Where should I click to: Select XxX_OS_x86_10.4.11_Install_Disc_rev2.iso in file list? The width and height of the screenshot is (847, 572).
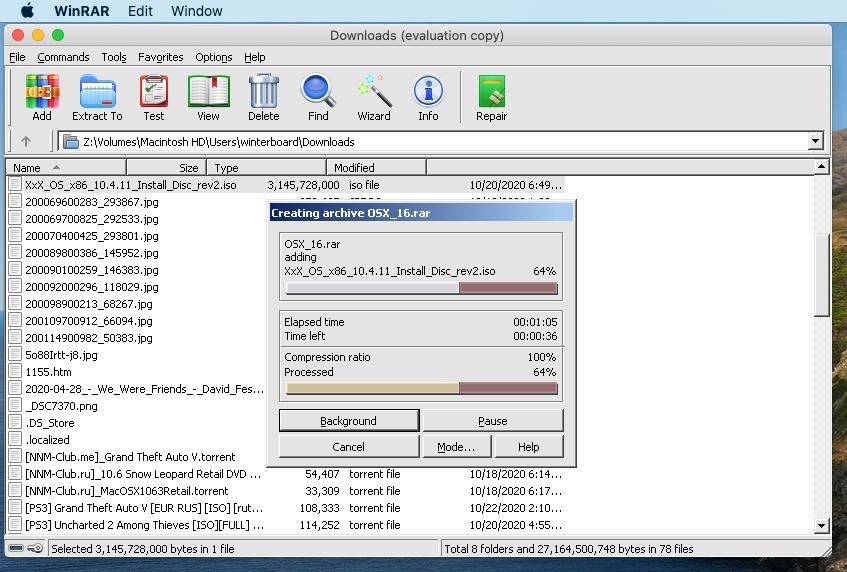[x=286, y=185]
